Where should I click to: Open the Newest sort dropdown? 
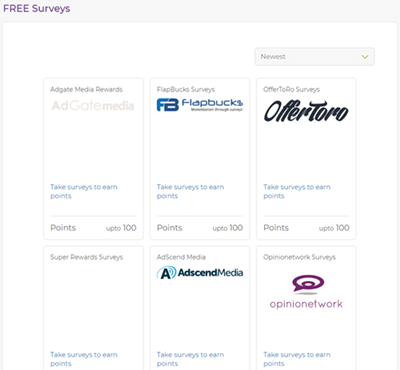coord(314,57)
